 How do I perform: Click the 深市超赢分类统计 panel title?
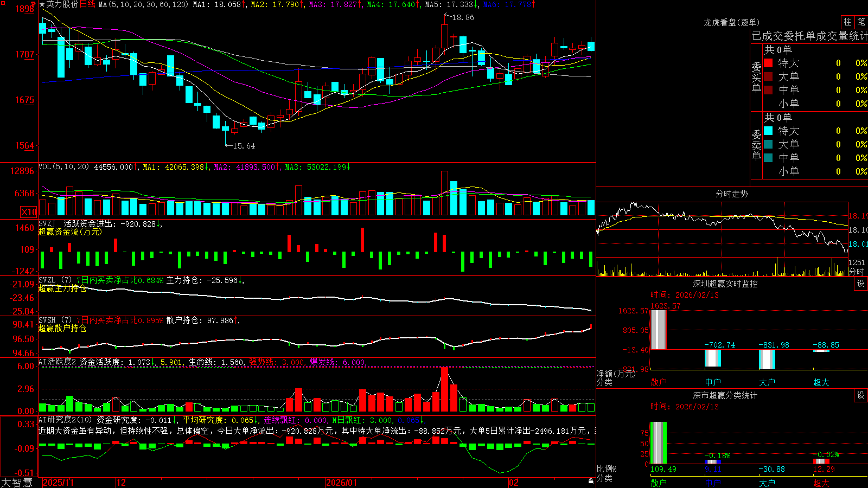tap(725, 395)
